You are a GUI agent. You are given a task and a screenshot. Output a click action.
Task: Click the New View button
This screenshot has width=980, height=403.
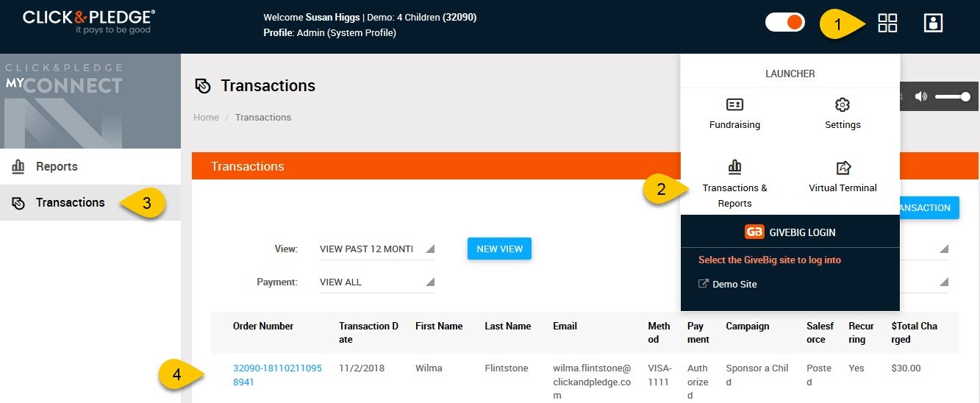pos(499,249)
